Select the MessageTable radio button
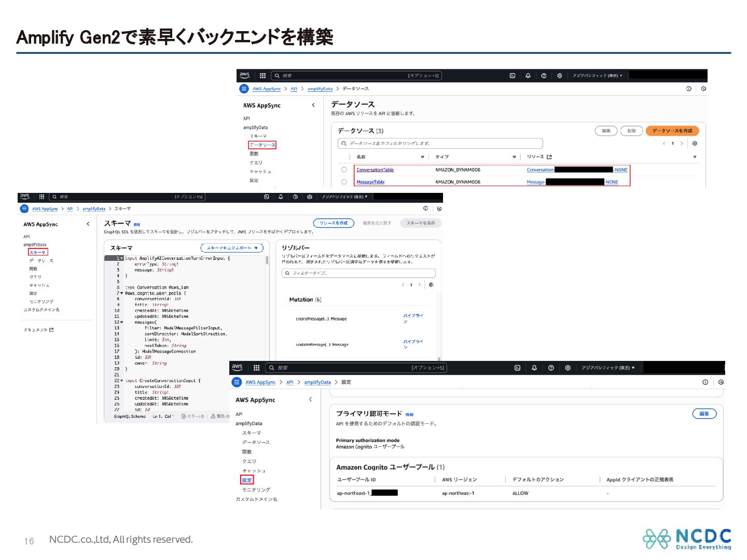Viewport: 747px width, 560px height. coord(344,181)
